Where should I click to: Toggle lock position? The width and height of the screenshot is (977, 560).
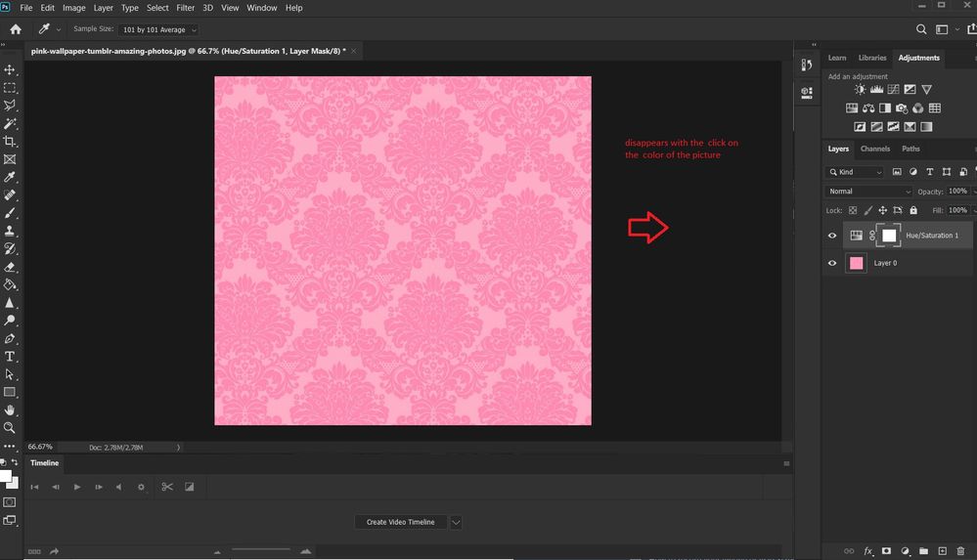[x=882, y=210]
